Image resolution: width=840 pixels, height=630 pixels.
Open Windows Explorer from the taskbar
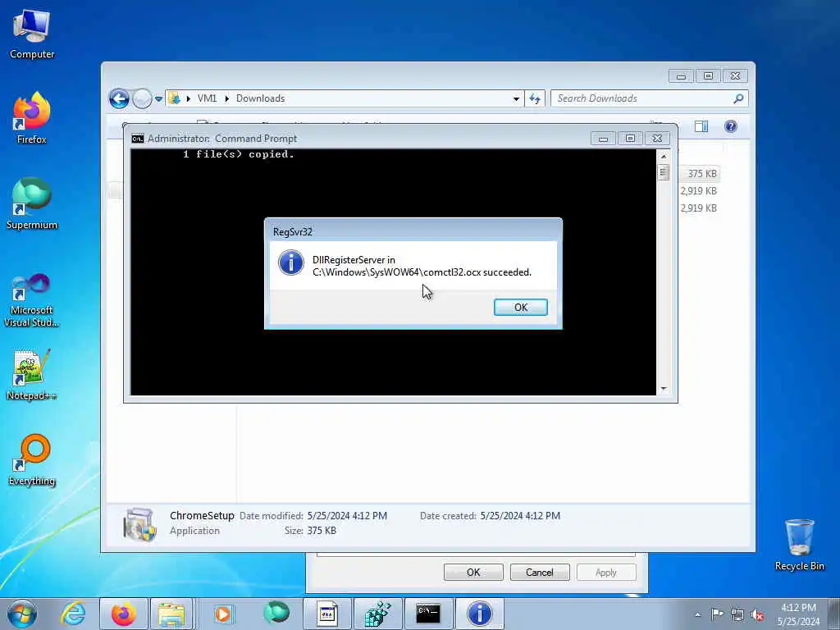(171, 614)
